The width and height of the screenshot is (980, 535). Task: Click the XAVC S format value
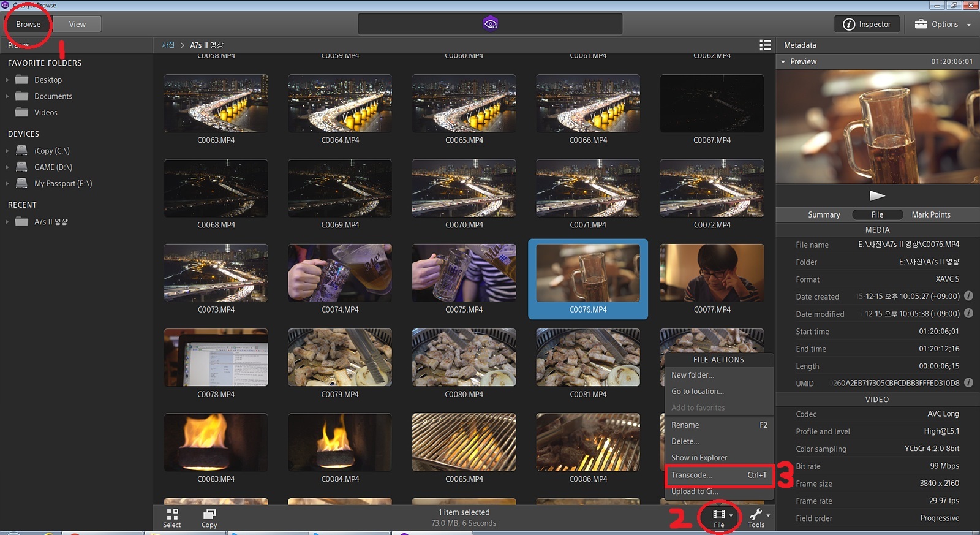(948, 279)
